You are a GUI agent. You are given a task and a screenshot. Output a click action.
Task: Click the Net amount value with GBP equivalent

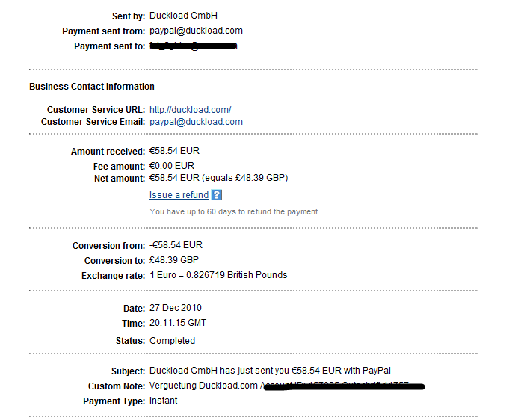click(218, 179)
